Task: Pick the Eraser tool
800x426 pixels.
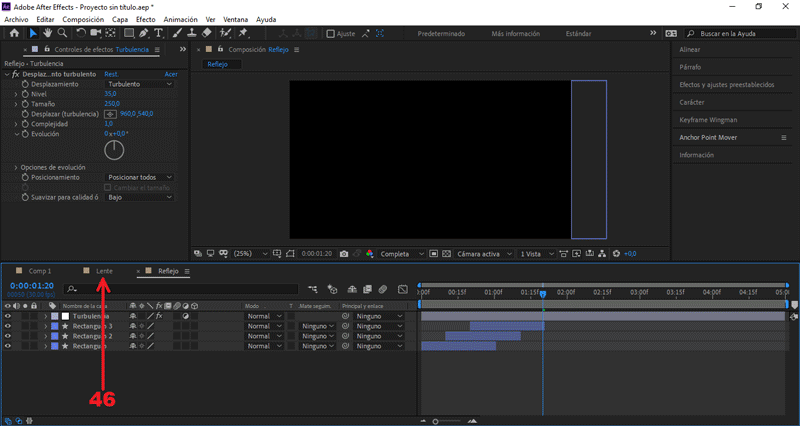Action: [x=205, y=33]
